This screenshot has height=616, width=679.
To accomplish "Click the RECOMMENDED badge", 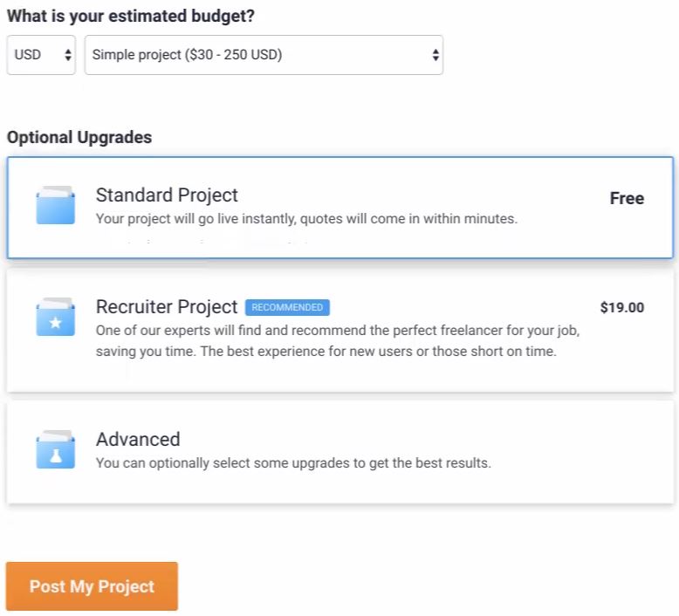I will (287, 307).
